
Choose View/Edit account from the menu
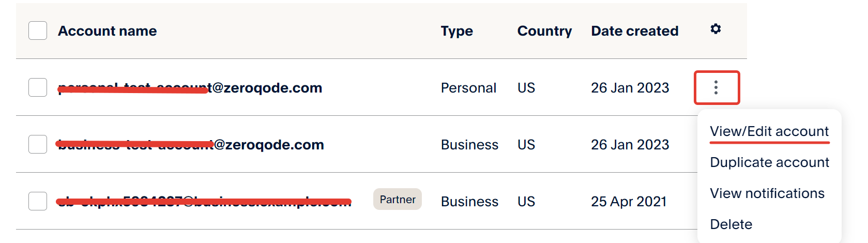pyautogui.click(x=769, y=131)
